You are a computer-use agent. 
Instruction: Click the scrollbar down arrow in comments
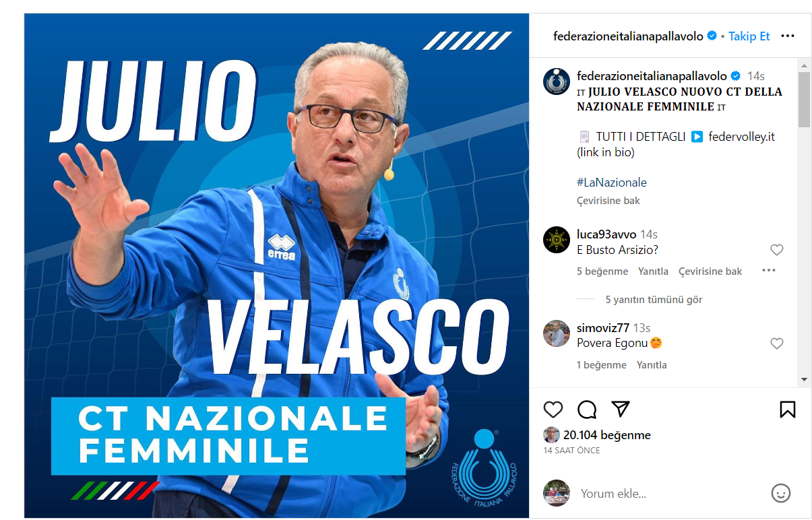(x=804, y=380)
